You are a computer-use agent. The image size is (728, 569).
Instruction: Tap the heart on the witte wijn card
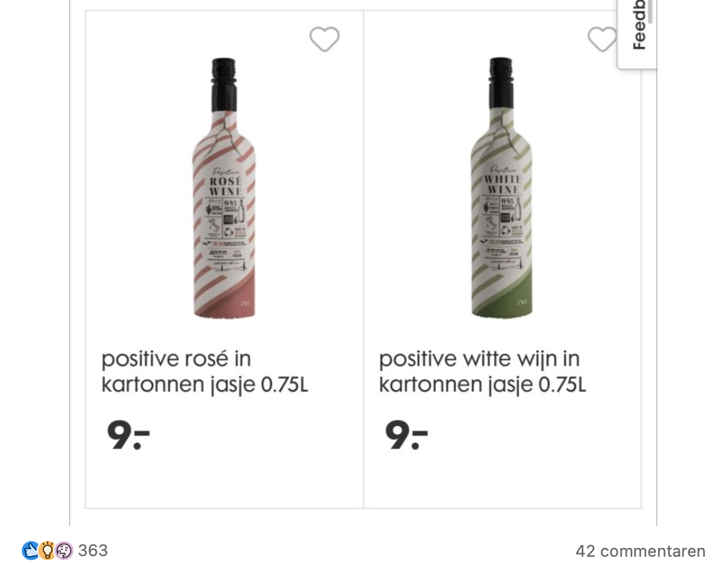click(602, 39)
